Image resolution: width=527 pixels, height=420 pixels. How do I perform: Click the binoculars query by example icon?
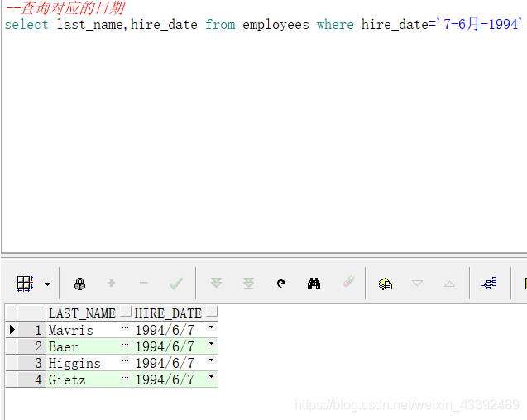pyautogui.click(x=314, y=284)
